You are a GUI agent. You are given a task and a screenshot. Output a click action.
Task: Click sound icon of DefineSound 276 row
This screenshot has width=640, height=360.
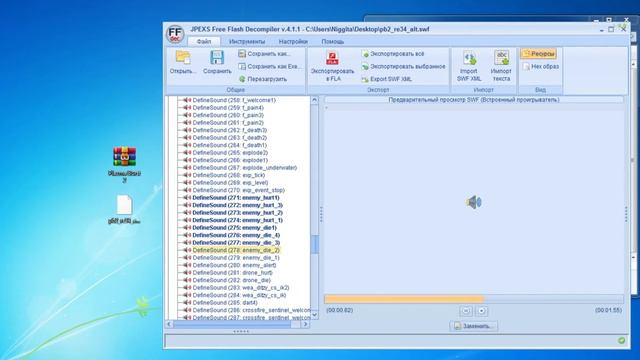click(187, 235)
